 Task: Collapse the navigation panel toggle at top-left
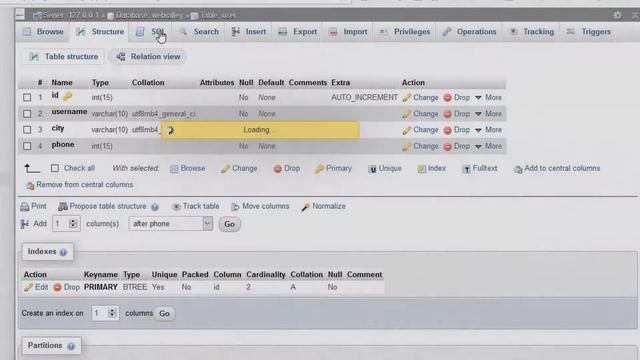(x=20, y=15)
